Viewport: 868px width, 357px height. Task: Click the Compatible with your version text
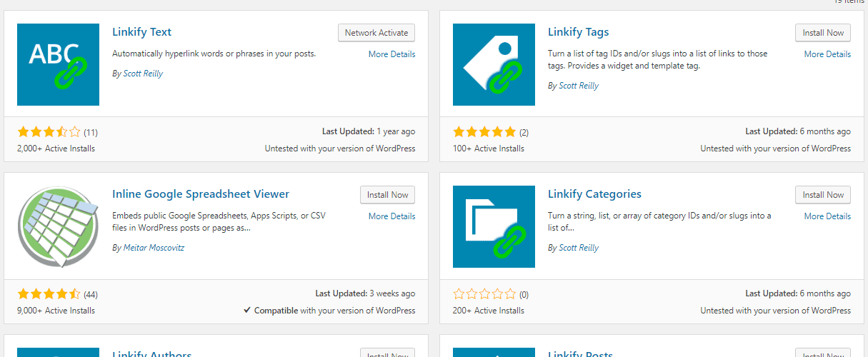[x=329, y=311]
